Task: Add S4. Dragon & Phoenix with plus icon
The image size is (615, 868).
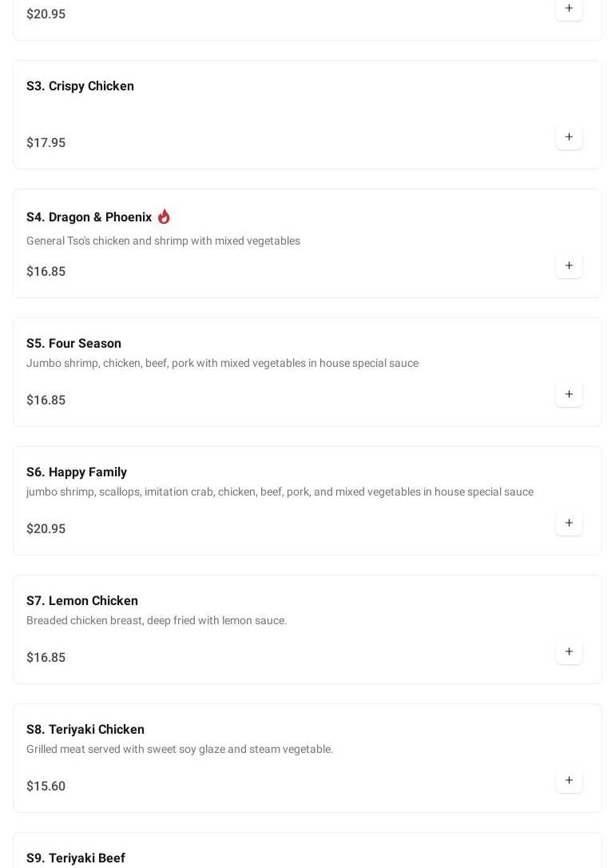Action: (569, 265)
